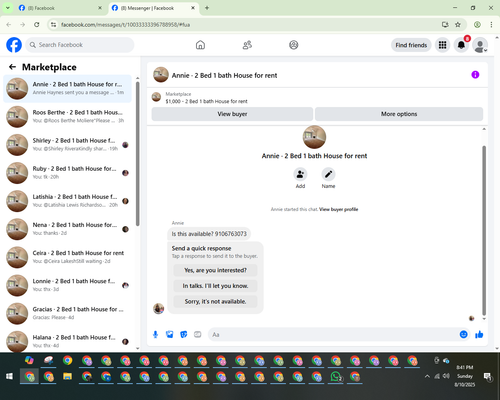The height and width of the screenshot is (400, 500).
Task: Open Chrome profile icon
Action: pyautogui.click(x=477, y=25)
